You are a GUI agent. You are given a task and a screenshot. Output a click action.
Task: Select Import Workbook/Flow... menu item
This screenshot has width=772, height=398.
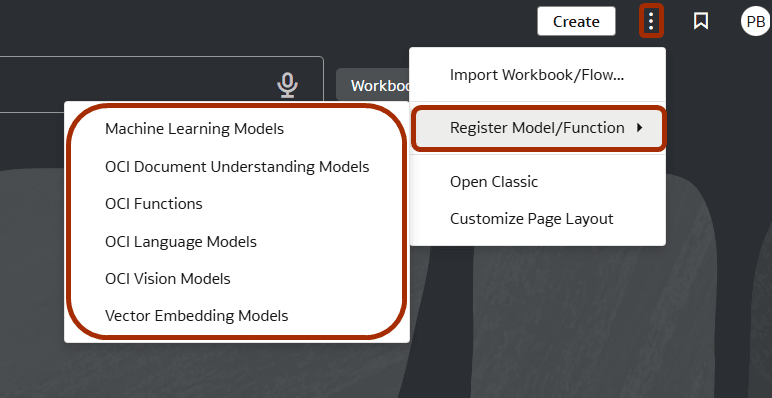coord(537,75)
